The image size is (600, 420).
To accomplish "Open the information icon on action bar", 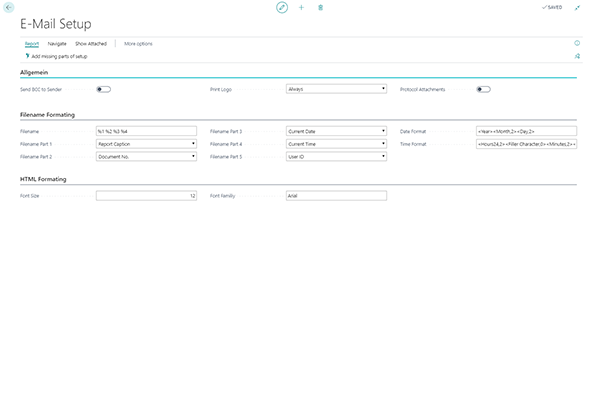I will [577, 44].
